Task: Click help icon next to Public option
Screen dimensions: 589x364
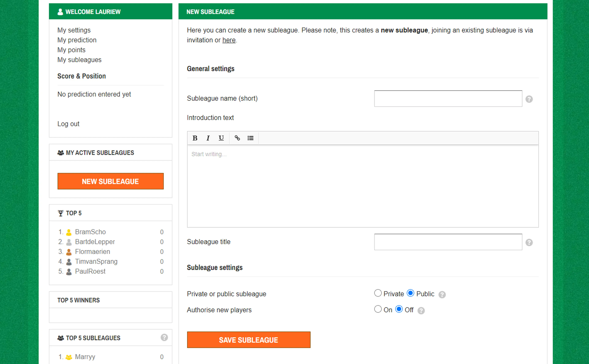Action: tap(442, 294)
